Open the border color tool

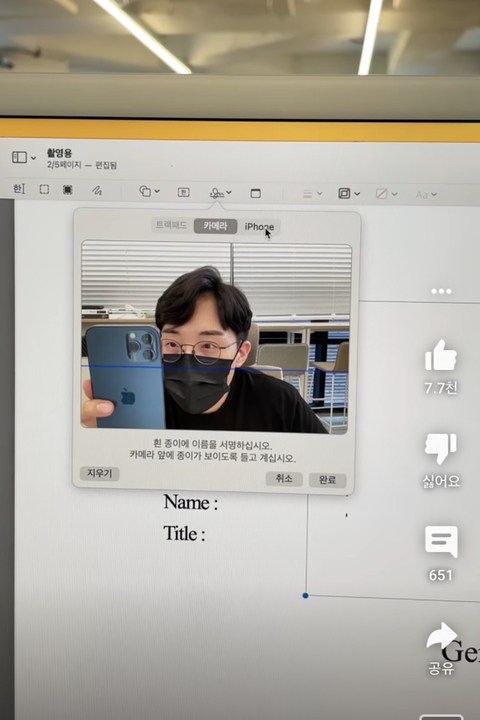(344, 193)
